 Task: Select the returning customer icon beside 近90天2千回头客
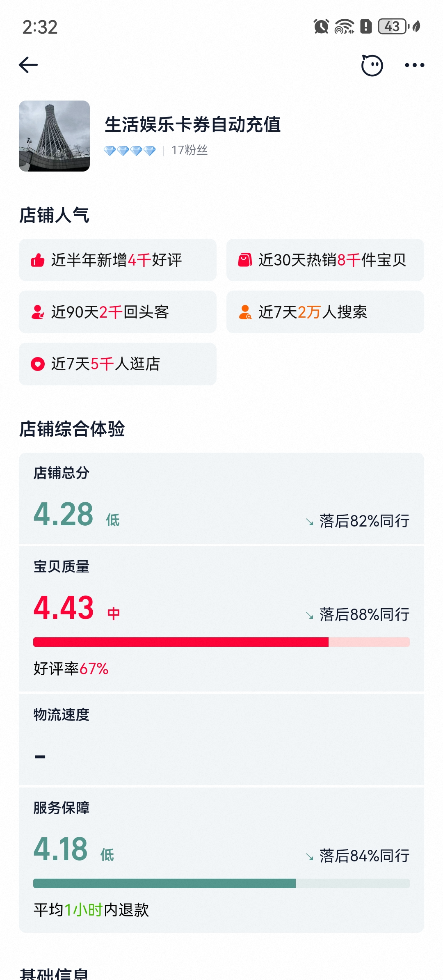click(37, 312)
